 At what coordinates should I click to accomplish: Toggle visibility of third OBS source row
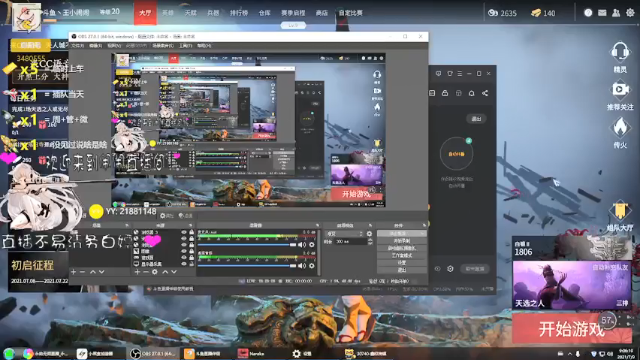click(x=184, y=245)
